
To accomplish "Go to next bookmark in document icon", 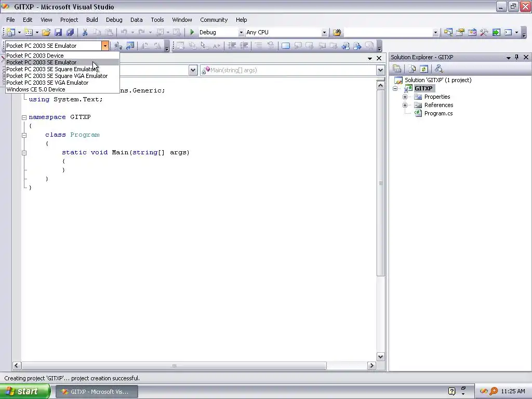I will tap(357, 46).
